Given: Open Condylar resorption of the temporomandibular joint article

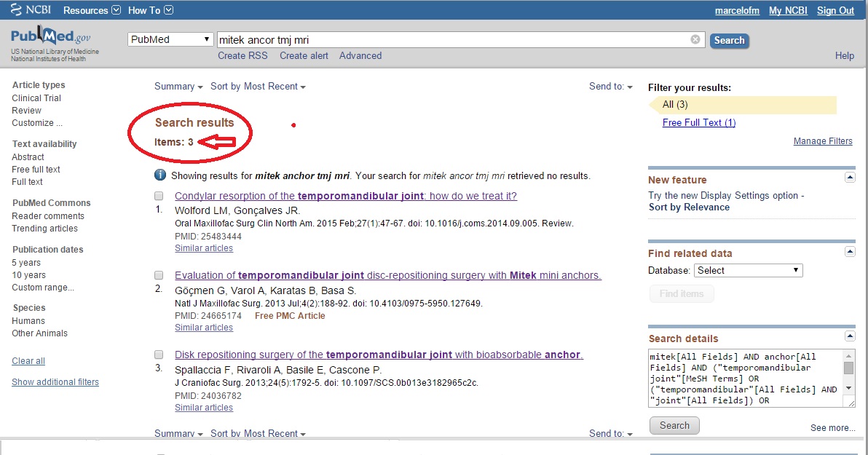Looking at the screenshot, I should coord(346,196).
